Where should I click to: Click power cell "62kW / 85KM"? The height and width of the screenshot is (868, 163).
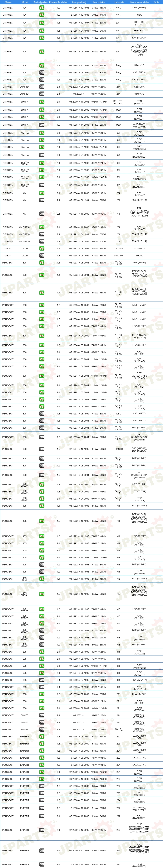pyautogui.click(x=99, y=65)
